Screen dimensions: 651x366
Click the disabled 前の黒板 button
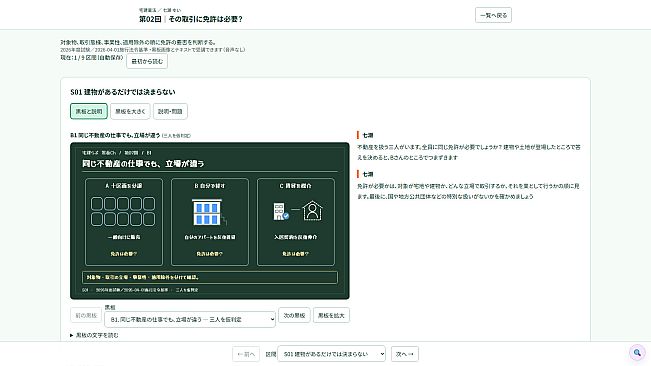pyautogui.click(x=86, y=315)
